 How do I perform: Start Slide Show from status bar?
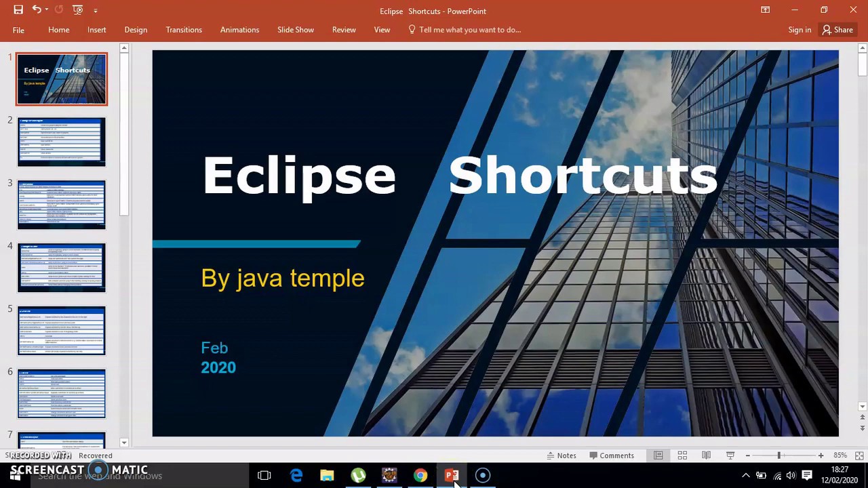[730, 455]
